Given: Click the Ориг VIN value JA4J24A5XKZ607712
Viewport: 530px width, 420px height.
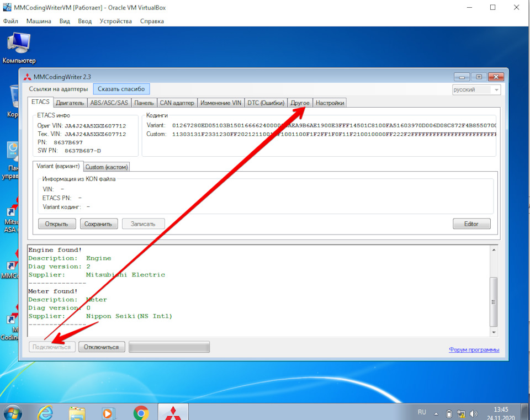Looking at the screenshot, I should click(x=96, y=126).
